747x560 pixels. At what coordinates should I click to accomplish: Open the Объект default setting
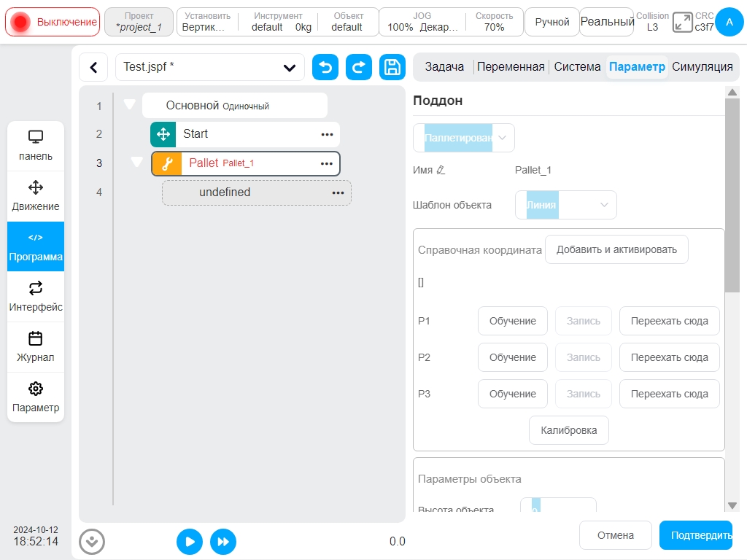pos(348,22)
